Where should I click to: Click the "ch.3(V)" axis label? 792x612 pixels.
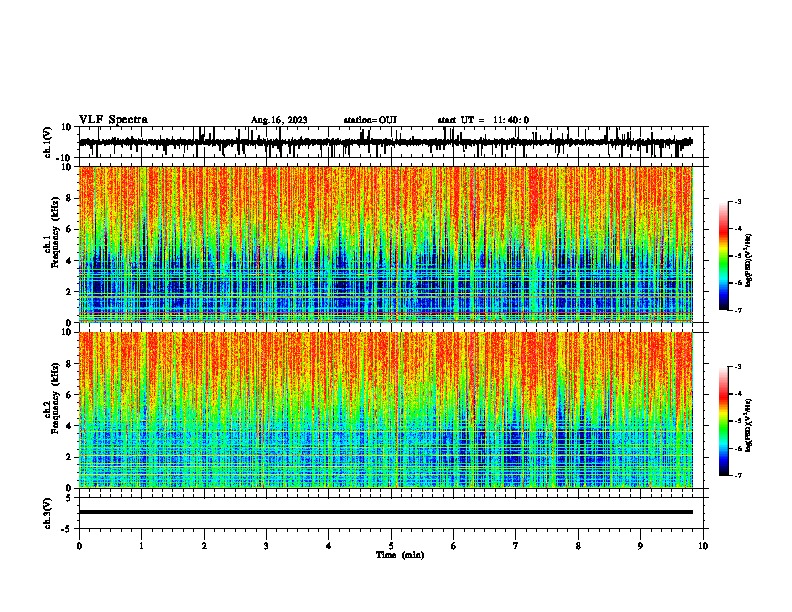tap(48, 513)
